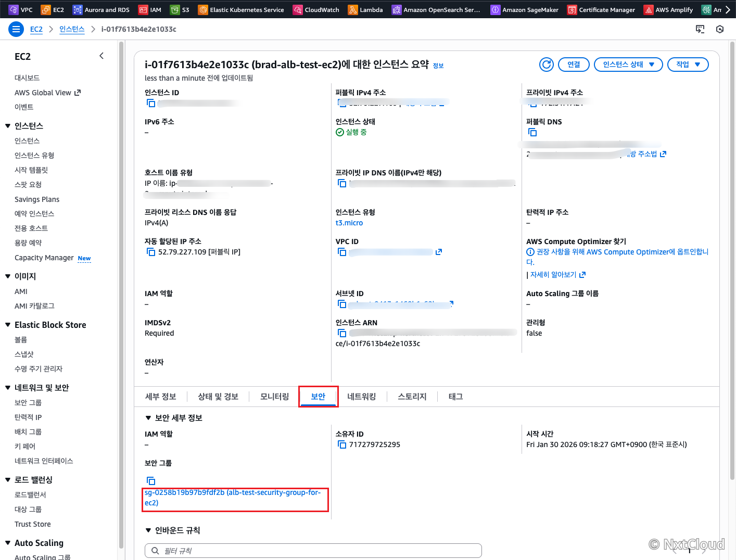Click the sidebar vertical scrollbar
Screen dimensions: 736x560
pos(121,294)
